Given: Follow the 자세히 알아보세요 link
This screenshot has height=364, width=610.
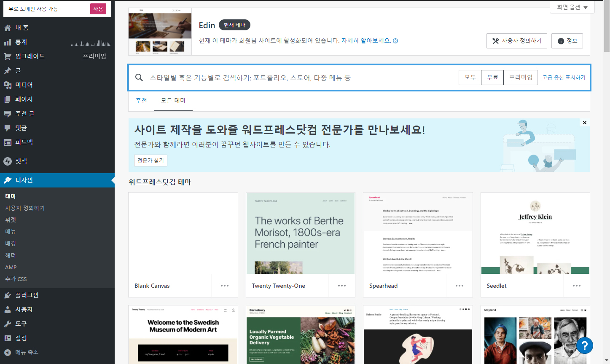Looking at the screenshot, I should pyautogui.click(x=366, y=41).
